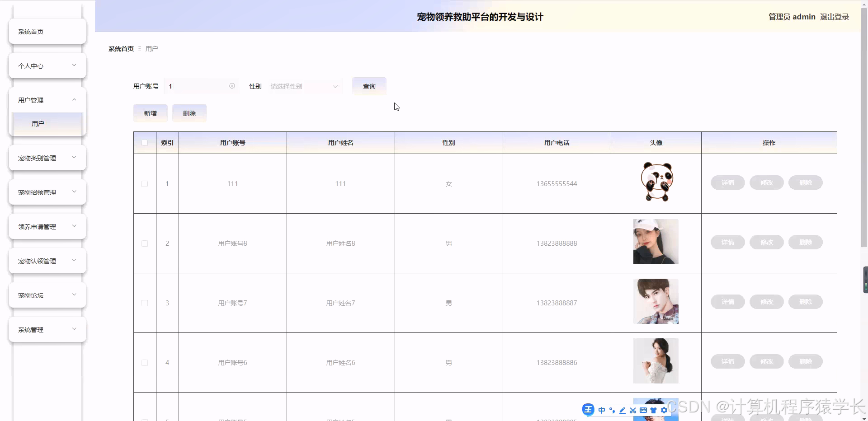Screen dimensions: 868x421
Task: Open the 请选择性别 gender dropdown
Action: (x=304, y=86)
